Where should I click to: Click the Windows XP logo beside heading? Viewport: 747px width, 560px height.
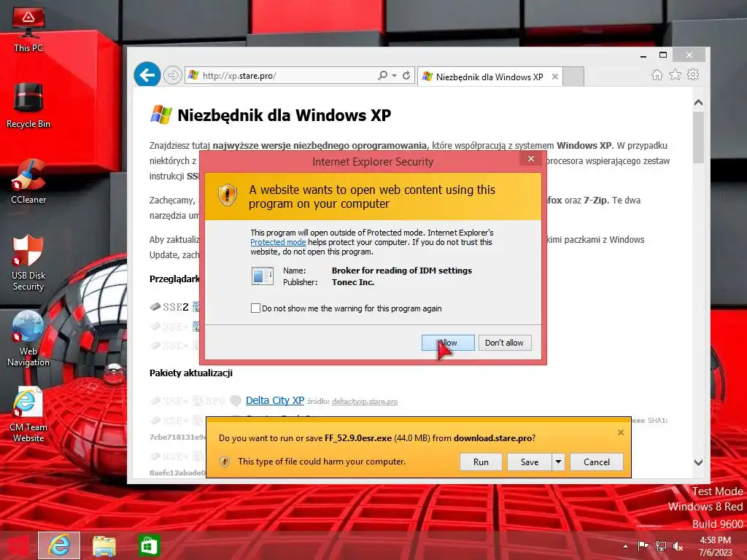pos(161,114)
